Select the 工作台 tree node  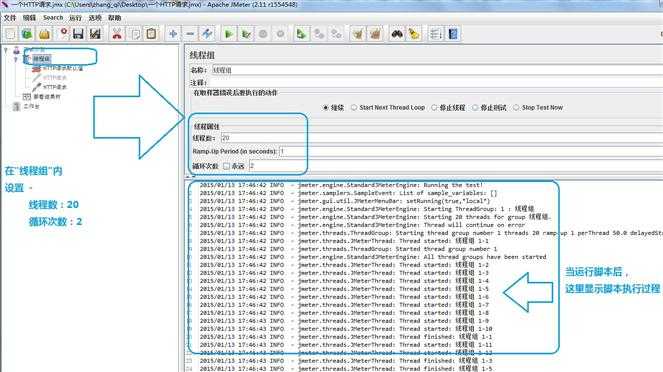coord(32,107)
